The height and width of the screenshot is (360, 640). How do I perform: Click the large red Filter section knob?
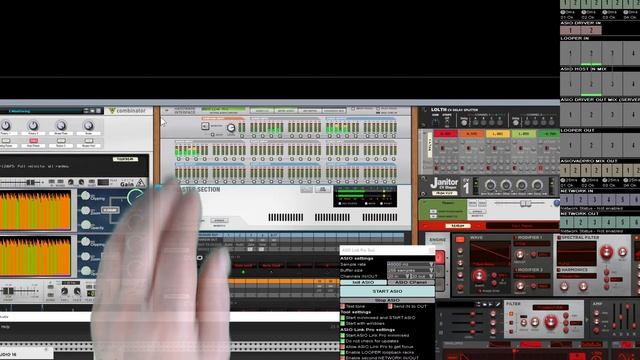coord(551,322)
